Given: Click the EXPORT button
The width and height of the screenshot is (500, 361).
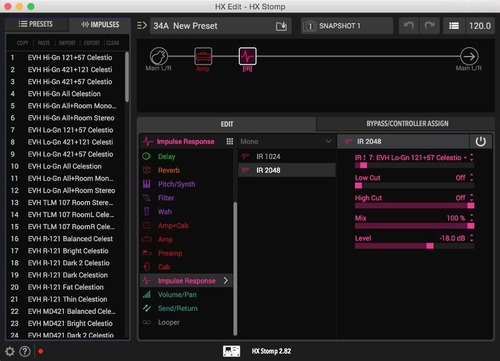Looking at the screenshot, I should [92, 43].
